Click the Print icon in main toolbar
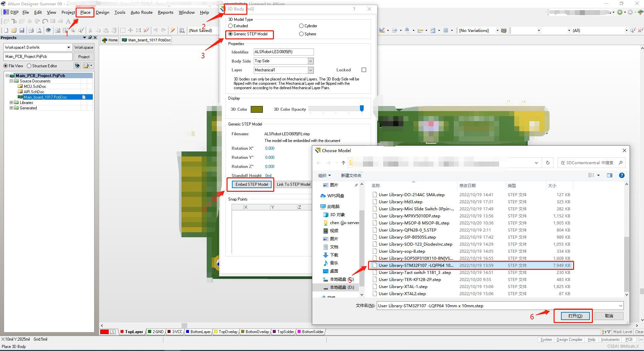The image size is (644, 351). (31, 30)
